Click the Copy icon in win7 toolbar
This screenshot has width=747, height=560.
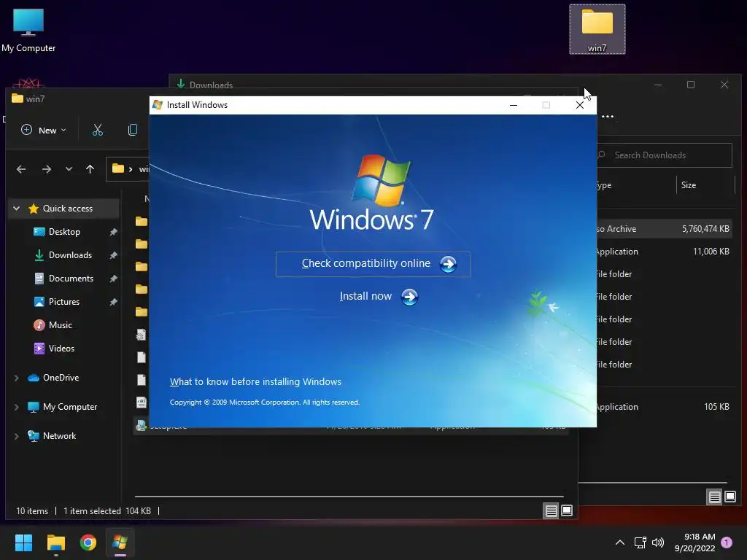(133, 130)
